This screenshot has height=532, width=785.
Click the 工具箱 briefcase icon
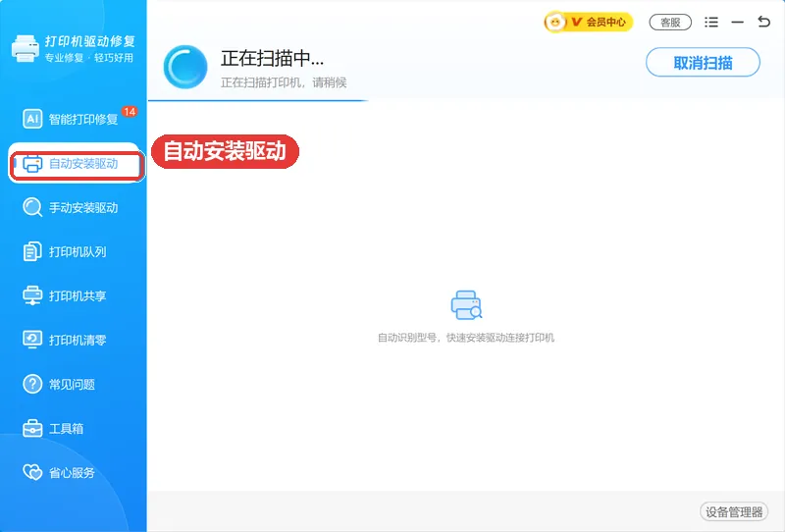point(32,428)
